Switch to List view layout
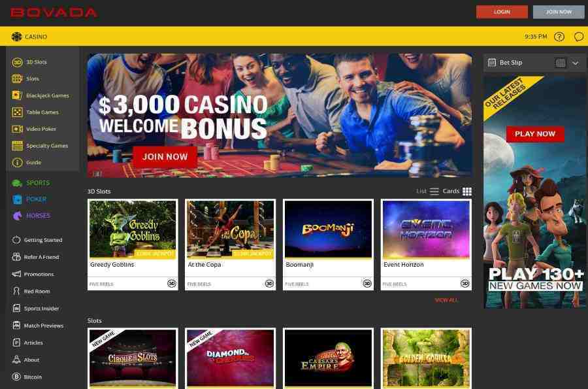The width and height of the screenshot is (588, 389). 427,192
